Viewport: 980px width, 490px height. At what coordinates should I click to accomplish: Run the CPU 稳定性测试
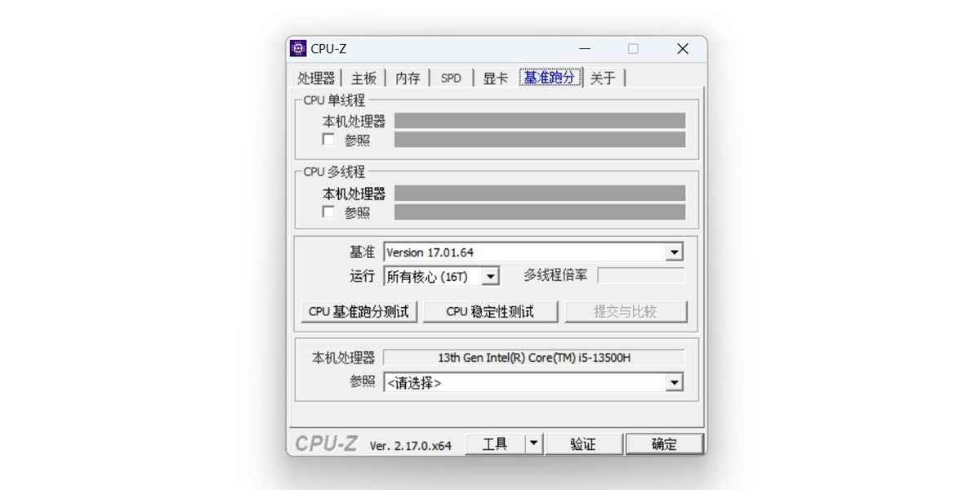490,311
